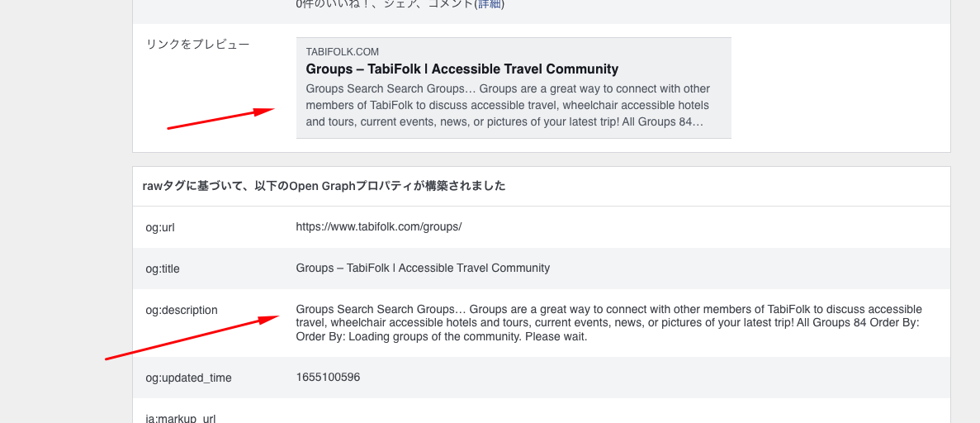The height and width of the screenshot is (423, 980).
Task: Select the https://www.tabifolk.com/groups/ URL value
Action: (x=379, y=226)
